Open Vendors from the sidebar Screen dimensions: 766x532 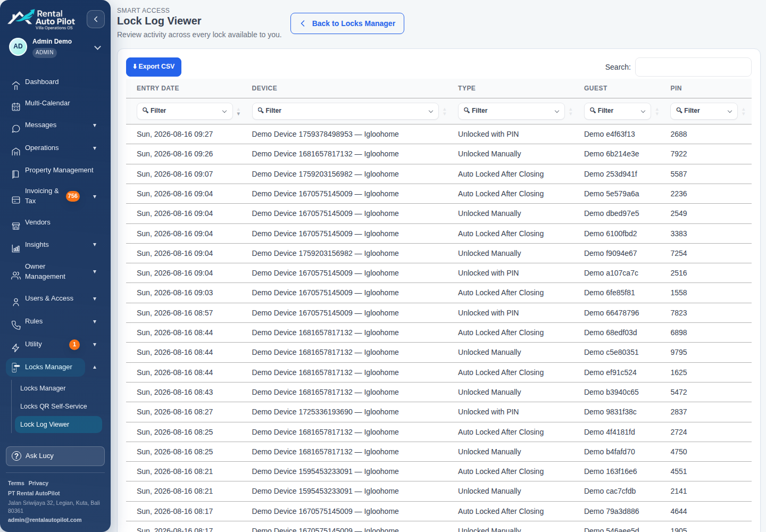click(x=38, y=222)
